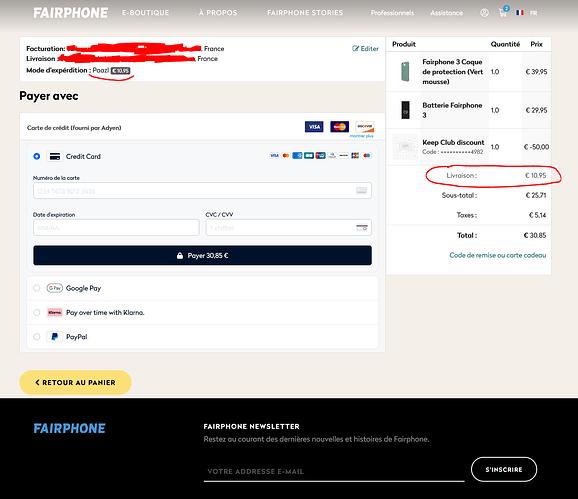Click the blue Fairphone footer logo
The height and width of the screenshot is (499, 578).
[69, 428]
